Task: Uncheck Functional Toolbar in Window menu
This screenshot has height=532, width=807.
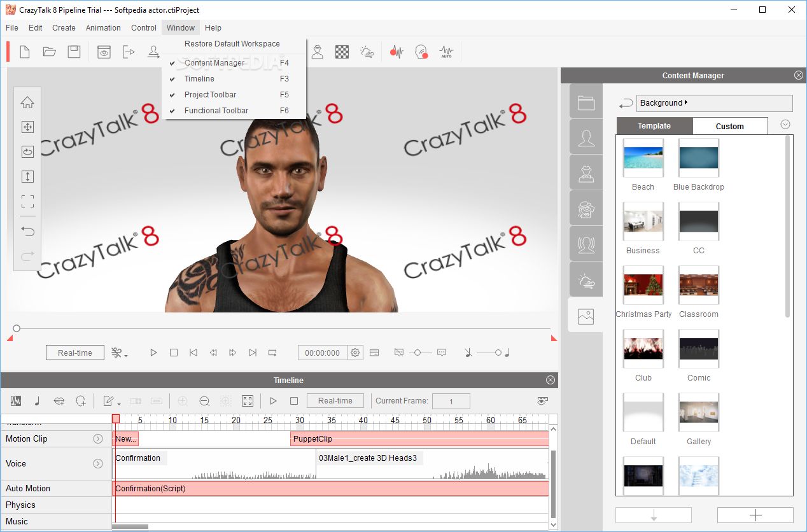Action: (234, 111)
